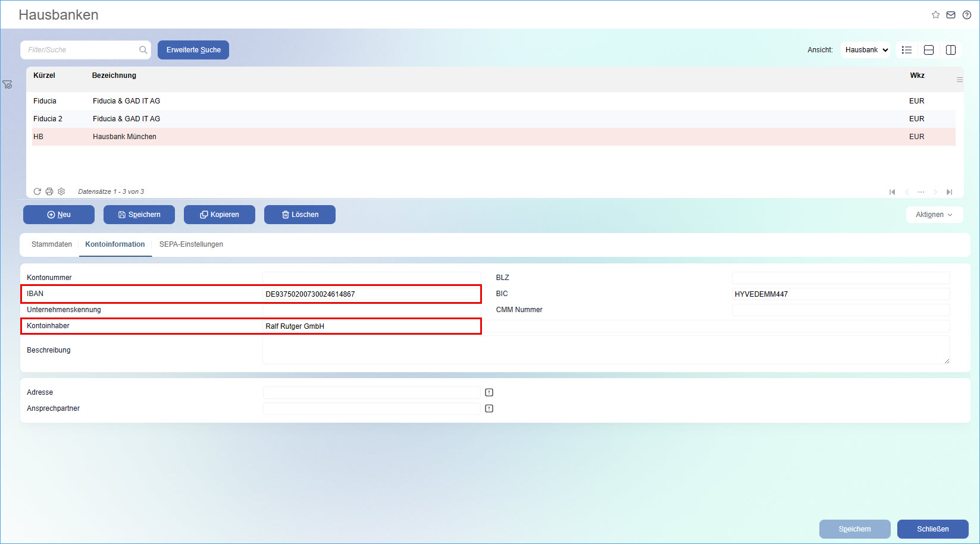Screen dimensions: 980x544
Task: Switch to list view icon
Action: click(907, 50)
